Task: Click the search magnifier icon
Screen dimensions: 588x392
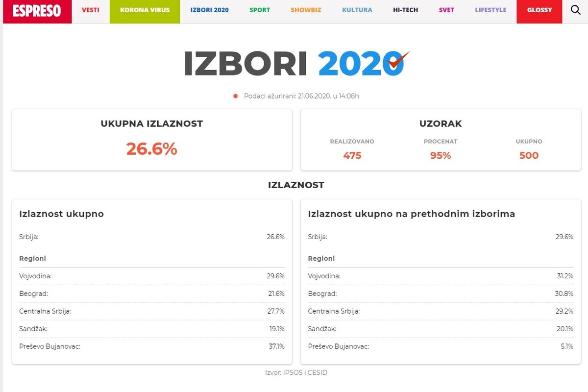Action: tap(576, 10)
